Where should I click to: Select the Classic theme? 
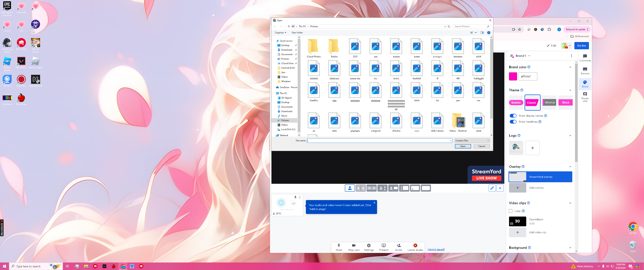532,102
